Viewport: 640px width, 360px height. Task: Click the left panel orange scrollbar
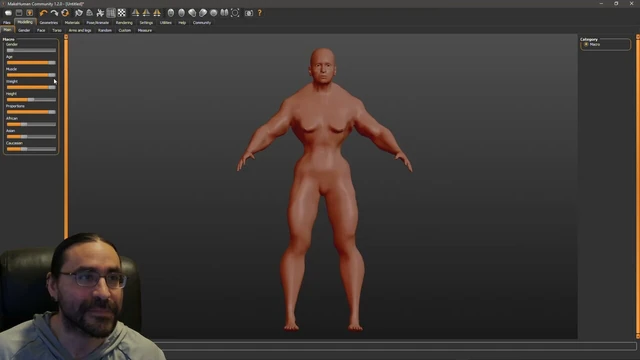point(66,137)
